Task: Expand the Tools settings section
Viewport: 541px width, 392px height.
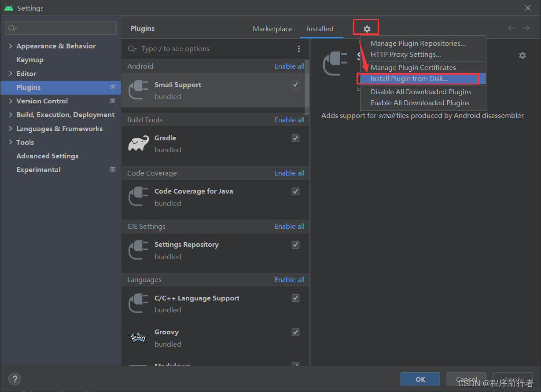Action: point(11,142)
